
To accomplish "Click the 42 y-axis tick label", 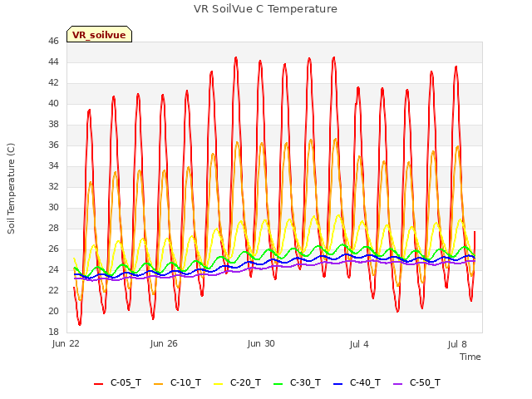I will coord(53,83).
